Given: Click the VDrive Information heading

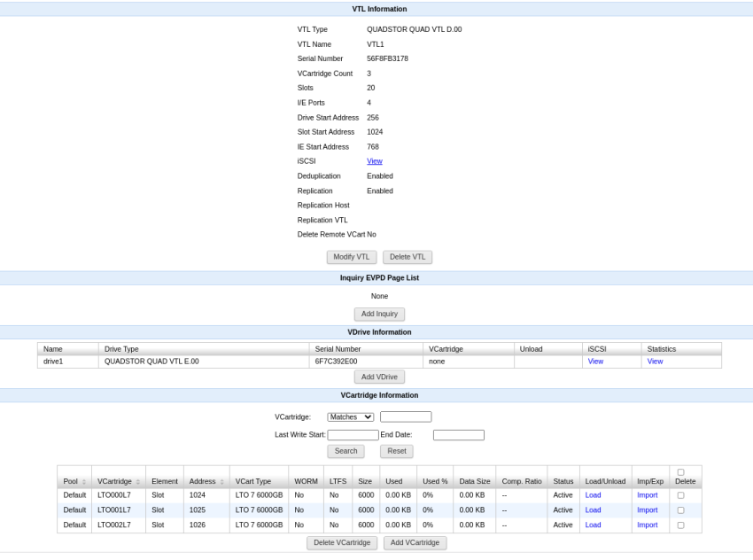Looking at the screenshot, I should click(379, 332).
